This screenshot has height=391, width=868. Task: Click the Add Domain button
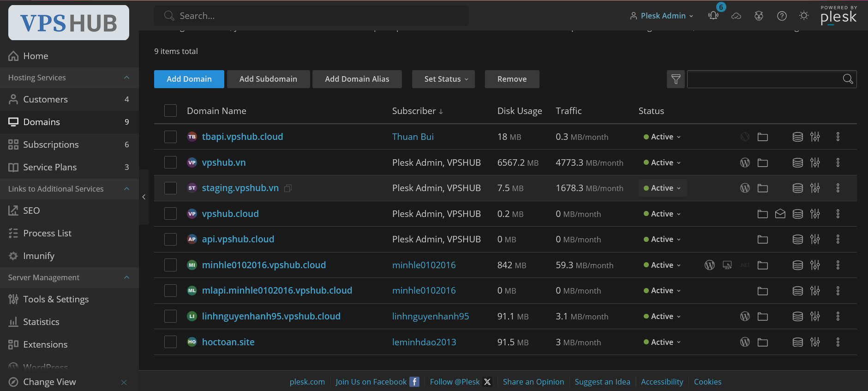189,79
